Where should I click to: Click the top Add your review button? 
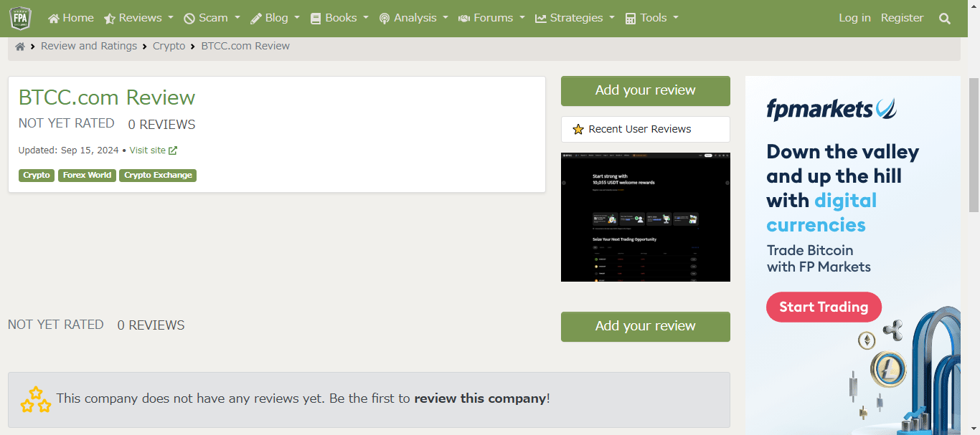tap(645, 90)
